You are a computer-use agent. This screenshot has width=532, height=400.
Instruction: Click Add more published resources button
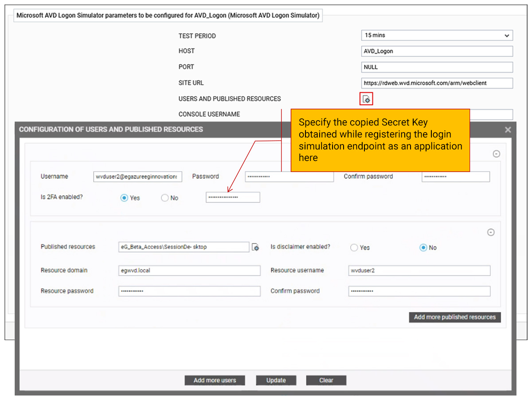tap(454, 317)
